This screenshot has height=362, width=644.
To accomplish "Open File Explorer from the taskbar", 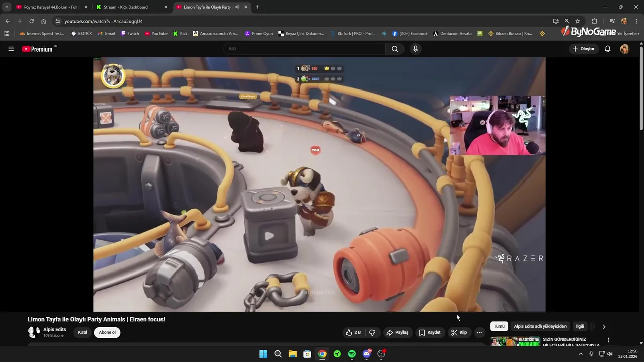I will [x=292, y=354].
